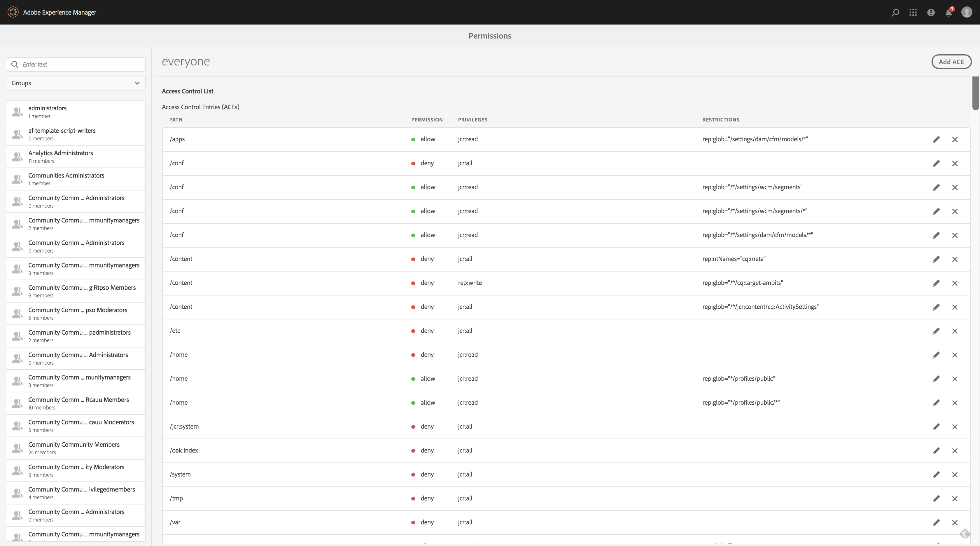The image size is (980, 546).
Task: Click the Groups dropdown chevron arrow
Action: point(137,83)
